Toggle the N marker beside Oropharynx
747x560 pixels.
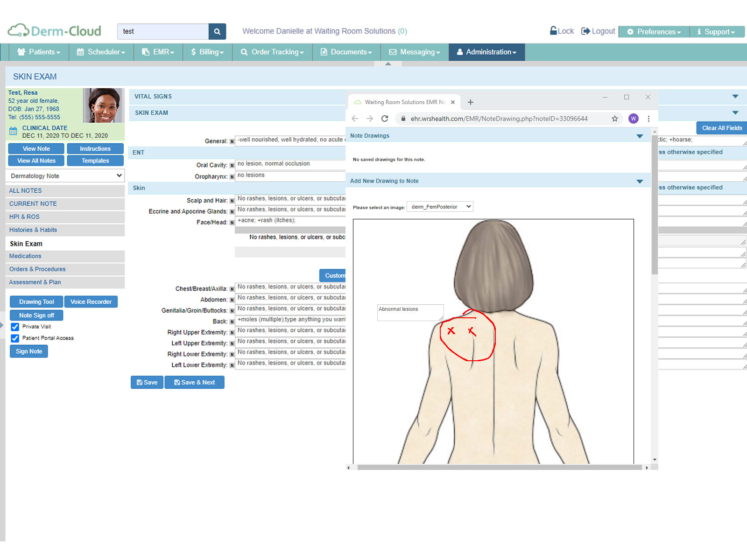click(232, 177)
